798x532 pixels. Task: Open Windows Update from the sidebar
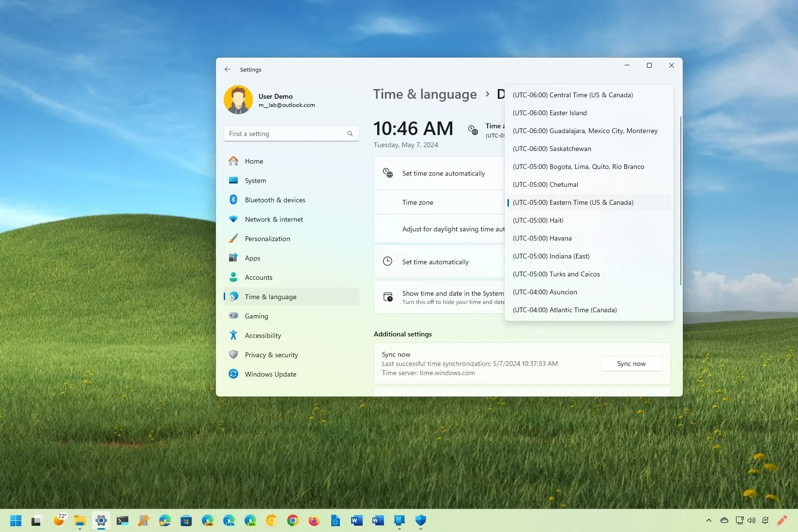(x=270, y=374)
